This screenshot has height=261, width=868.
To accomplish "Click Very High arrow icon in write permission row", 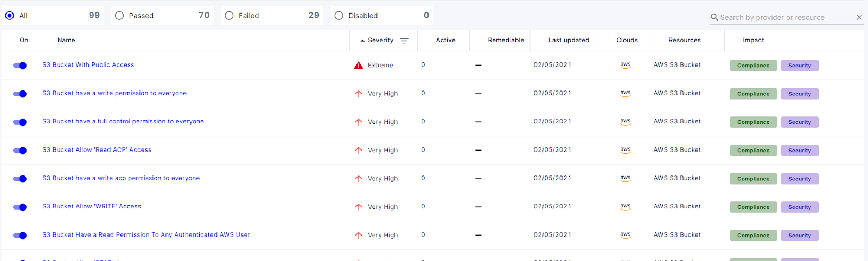I will coord(359,94).
